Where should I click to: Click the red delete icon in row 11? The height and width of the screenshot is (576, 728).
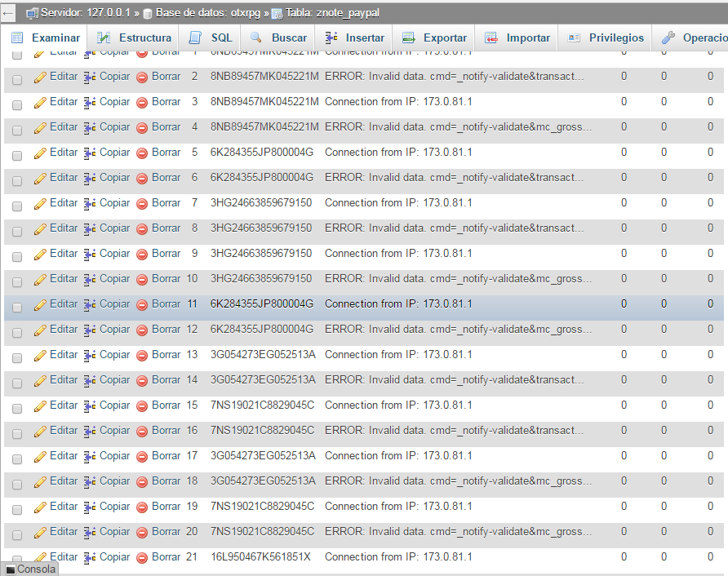pyautogui.click(x=142, y=305)
